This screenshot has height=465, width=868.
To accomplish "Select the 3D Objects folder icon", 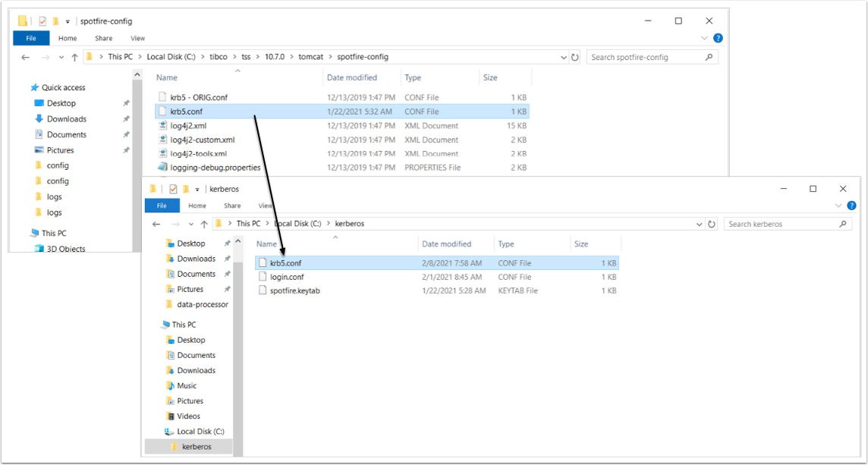I will click(x=40, y=249).
